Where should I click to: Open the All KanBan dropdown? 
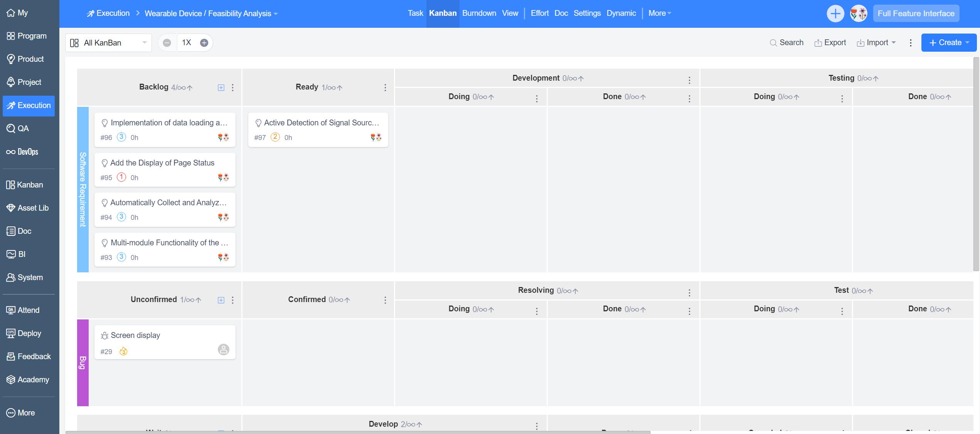(108, 42)
